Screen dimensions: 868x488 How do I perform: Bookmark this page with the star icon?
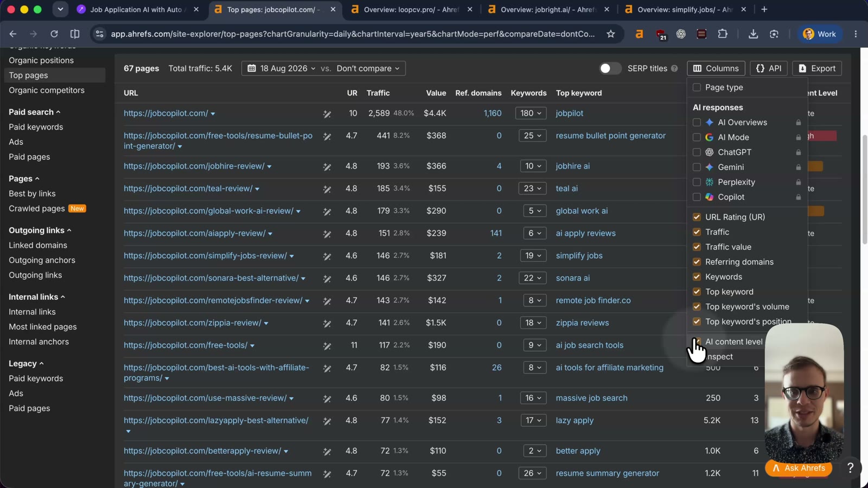click(x=611, y=34)
